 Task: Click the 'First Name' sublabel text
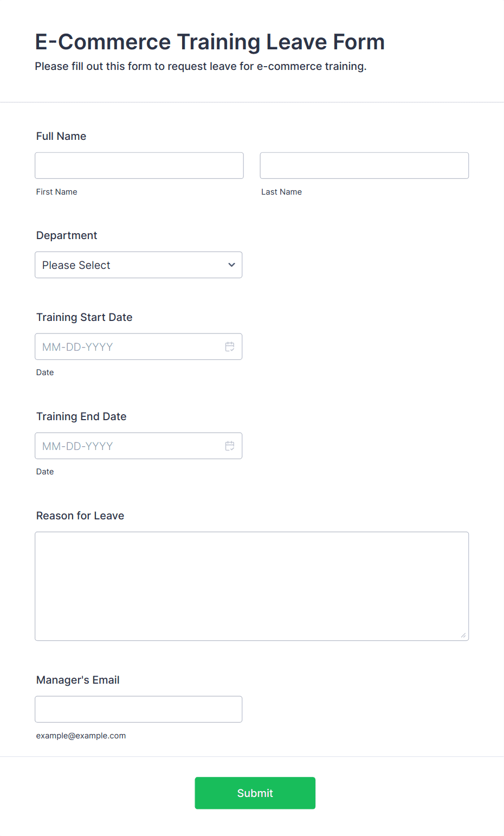(x=57, y=192)
